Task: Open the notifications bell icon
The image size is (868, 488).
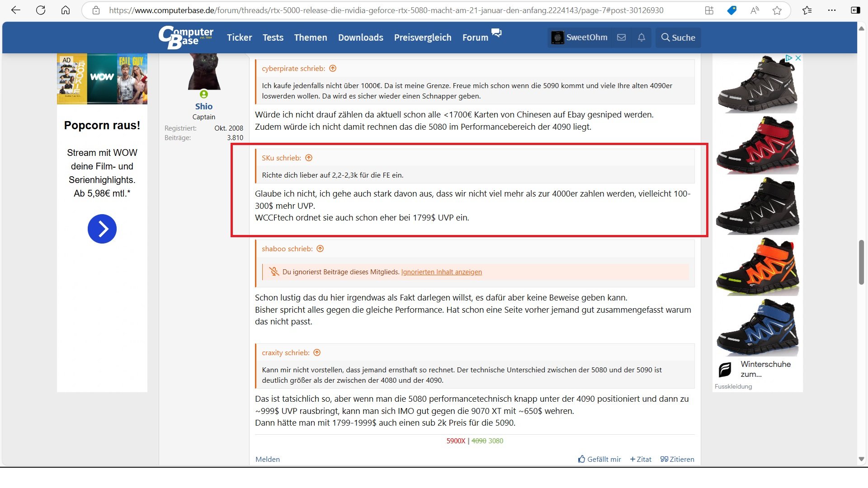Action: coord(641,38)
